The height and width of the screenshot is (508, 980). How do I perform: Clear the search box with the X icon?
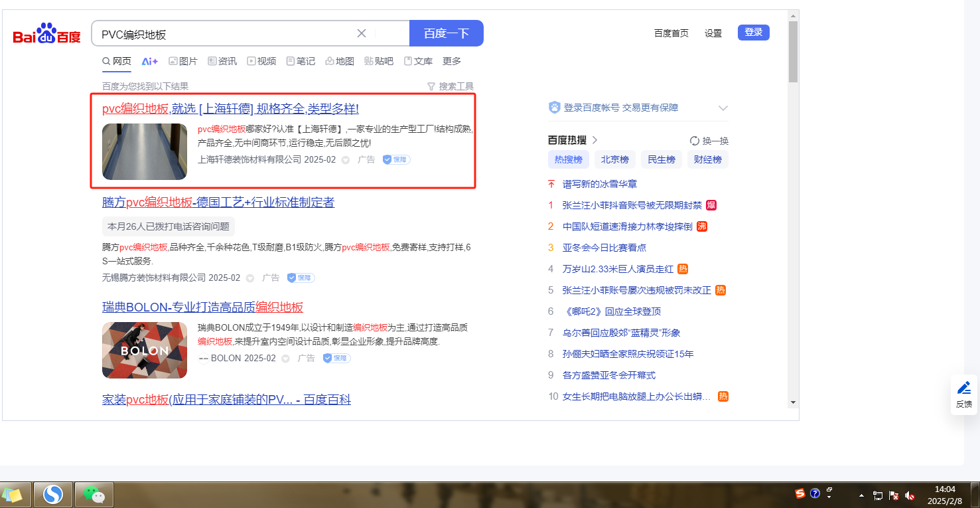click(362, 33)
